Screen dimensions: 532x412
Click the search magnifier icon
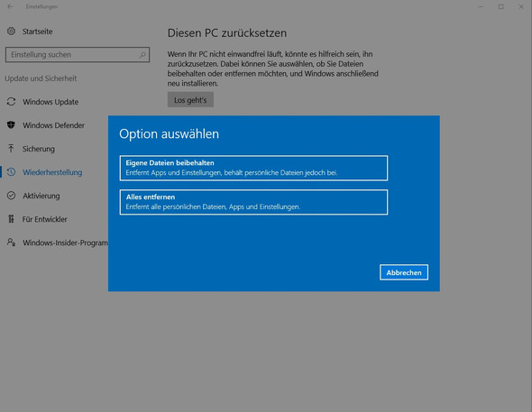[x=142, y=55]
